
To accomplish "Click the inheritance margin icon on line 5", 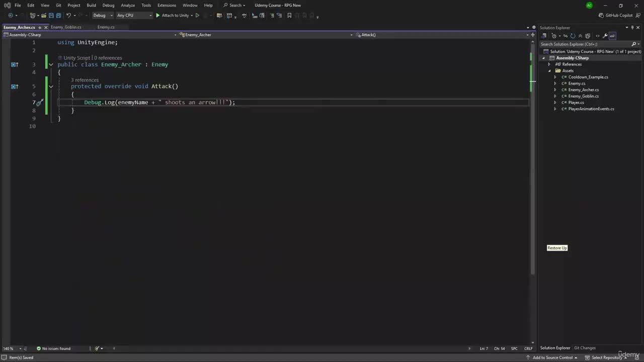I will [15, 86].
